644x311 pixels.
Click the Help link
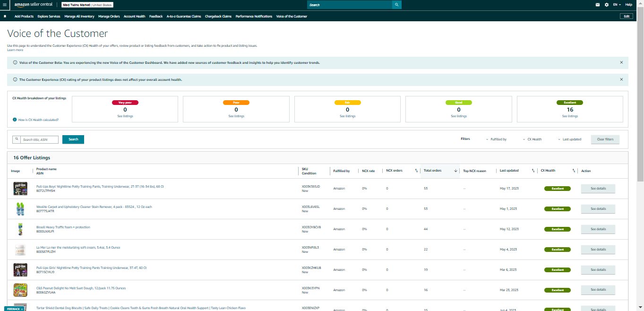pos(628,5)
